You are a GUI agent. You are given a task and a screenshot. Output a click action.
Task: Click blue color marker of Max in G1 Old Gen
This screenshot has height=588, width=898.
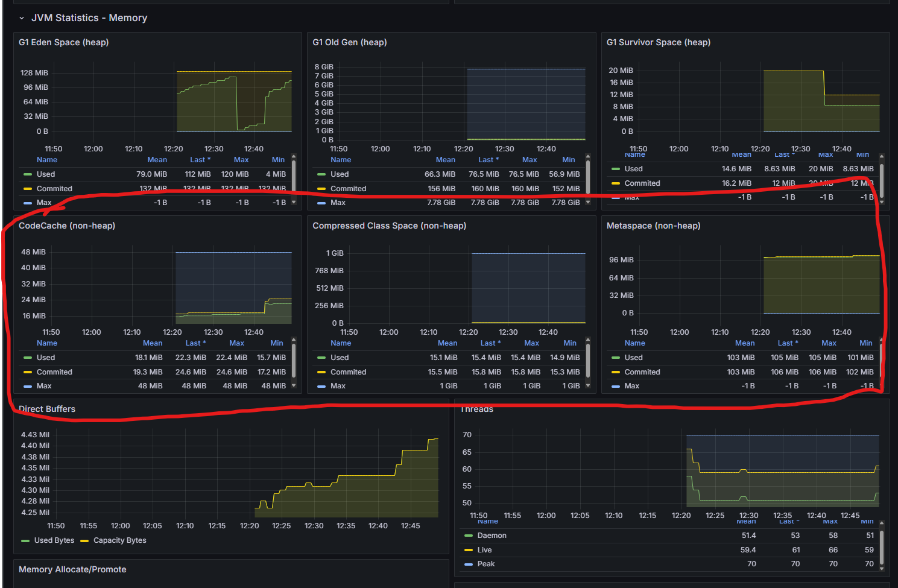click(x=321, y=203)
